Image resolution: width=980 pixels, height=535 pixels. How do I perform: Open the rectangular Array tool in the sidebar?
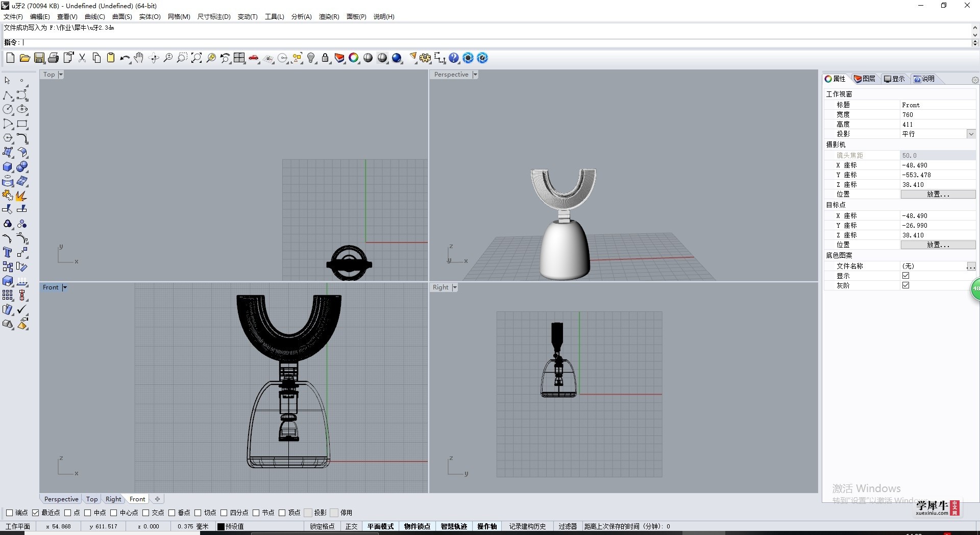point(8,295)
